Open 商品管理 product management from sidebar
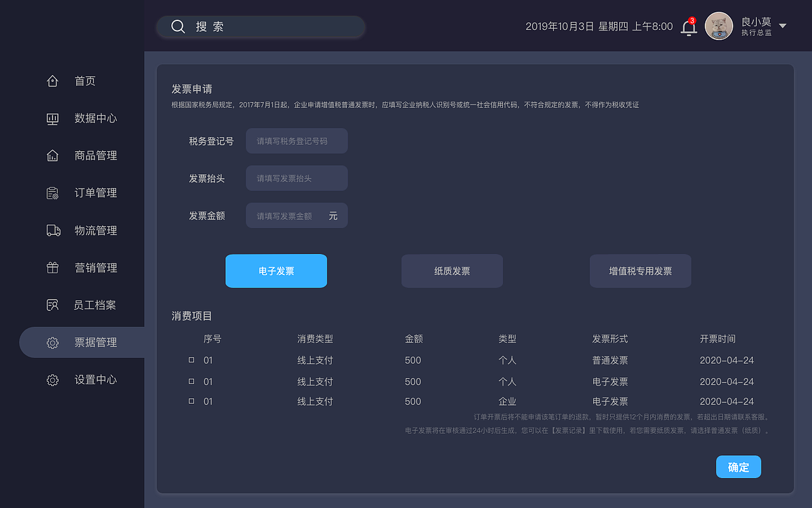Viewport: 812px width, 508px height. (53, 156)
